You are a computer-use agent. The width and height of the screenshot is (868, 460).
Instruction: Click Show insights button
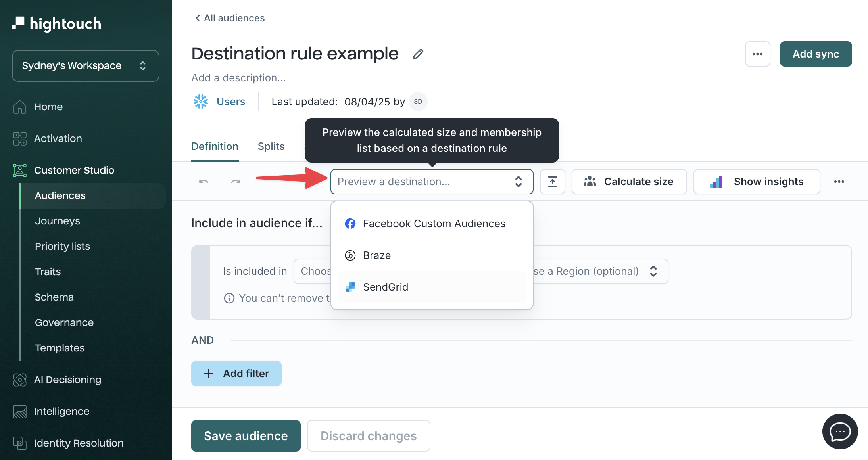(757, 182)
